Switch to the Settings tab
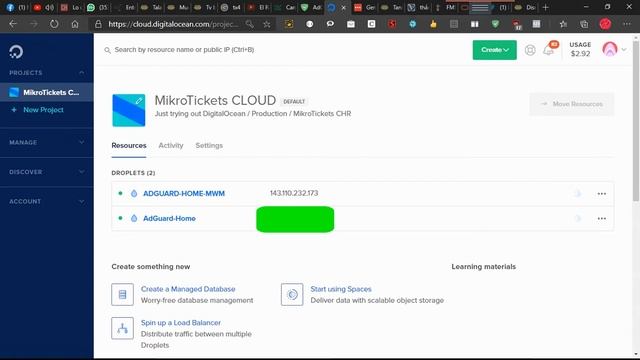Viewport: 640px width, 360px height. pos(209,145)
